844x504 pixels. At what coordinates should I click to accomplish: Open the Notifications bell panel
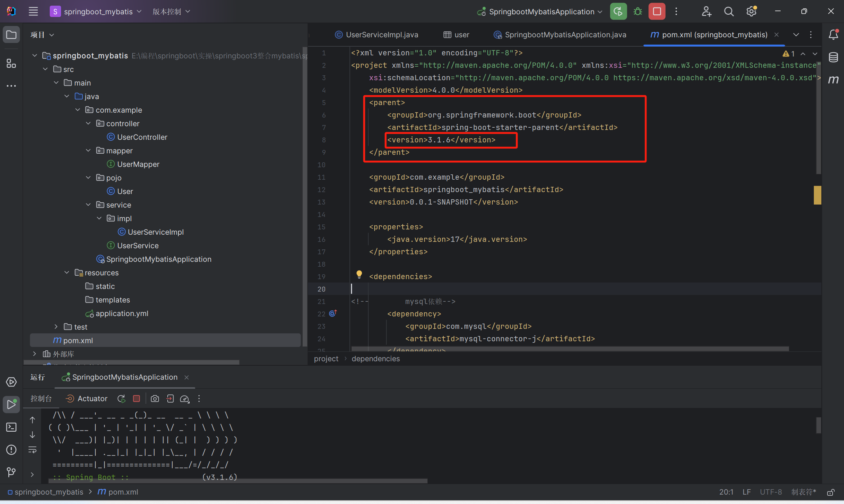[x=833, y=35]
